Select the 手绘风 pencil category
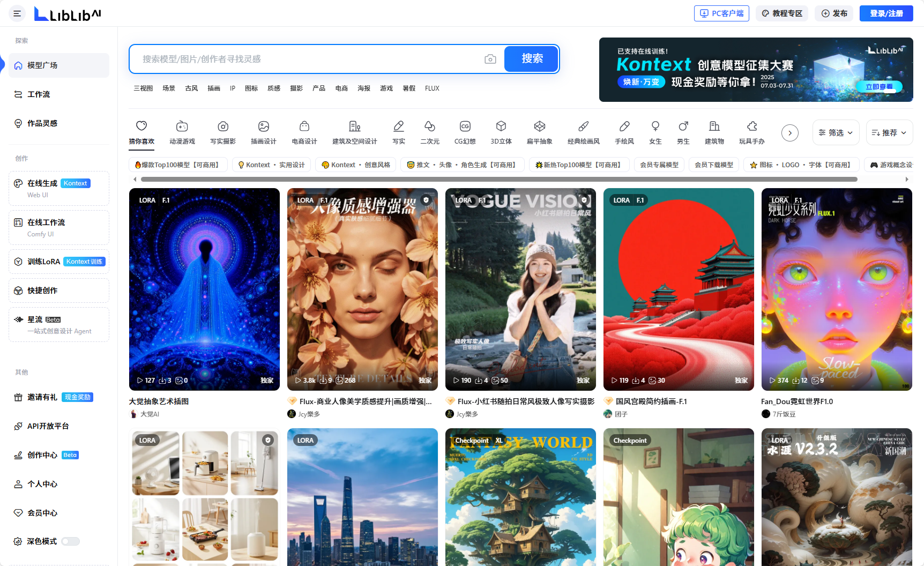Viewport: 924px width, 566px height. pos(624,132)
